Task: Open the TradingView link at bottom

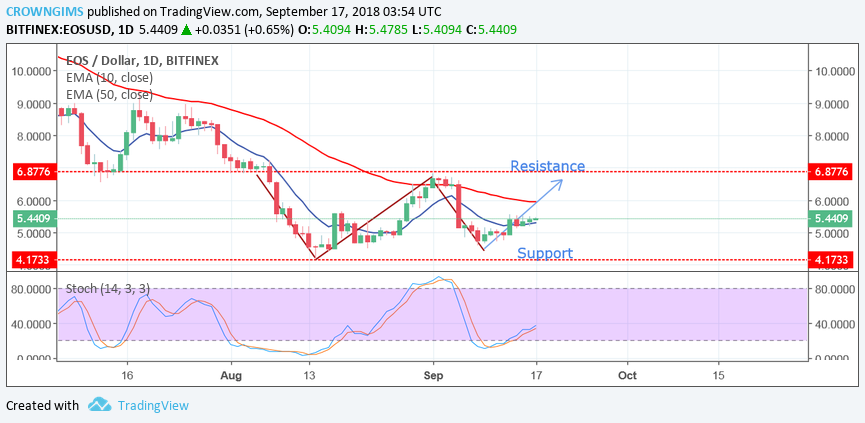Action: (153, 406)
